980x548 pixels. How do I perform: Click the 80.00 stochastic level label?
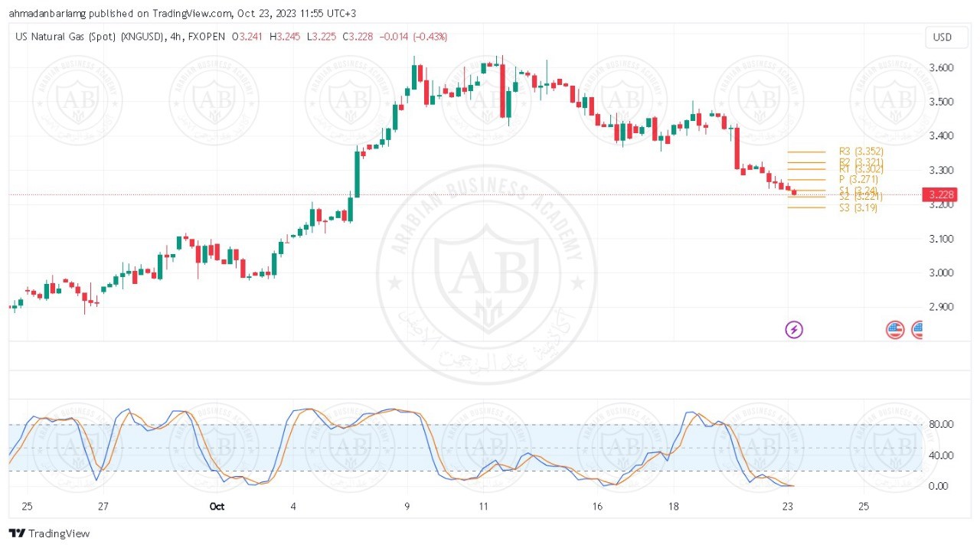(940, 424)
